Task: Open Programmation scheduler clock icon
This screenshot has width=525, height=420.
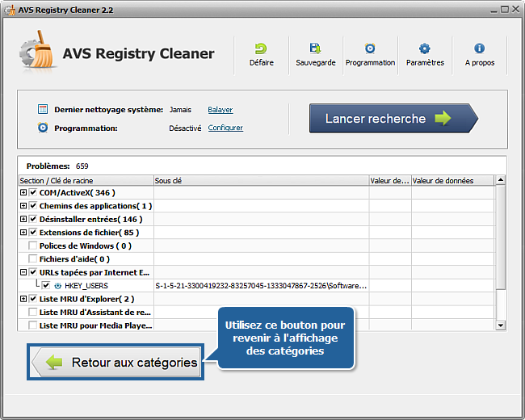Action: [x=370, y=48]
